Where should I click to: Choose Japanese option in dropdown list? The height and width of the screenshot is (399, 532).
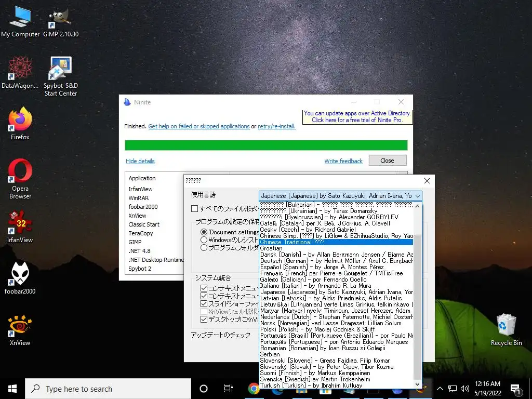pyautogui.click(x=336, y=292)
